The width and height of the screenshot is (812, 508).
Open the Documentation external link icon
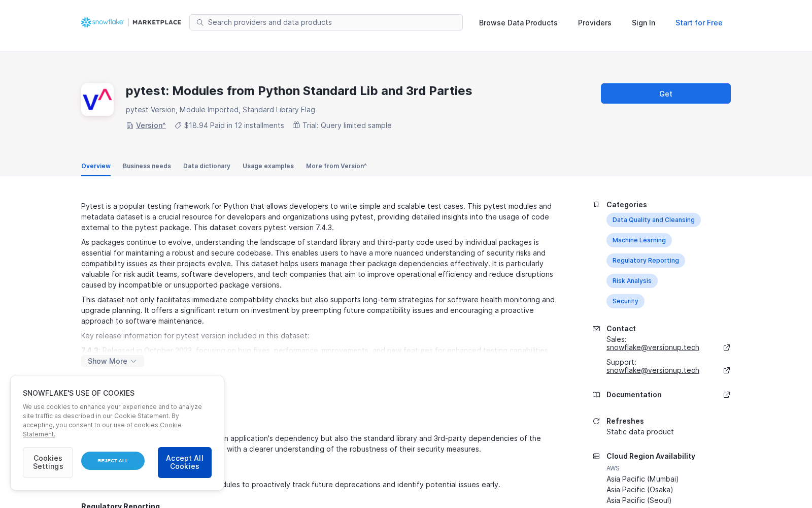[727, 395]
